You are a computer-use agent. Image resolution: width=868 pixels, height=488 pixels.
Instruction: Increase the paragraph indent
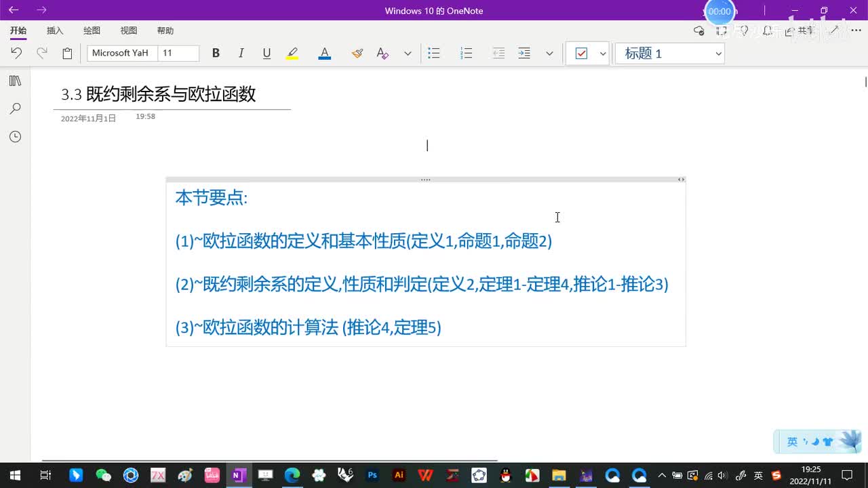(x=524, y=53)
